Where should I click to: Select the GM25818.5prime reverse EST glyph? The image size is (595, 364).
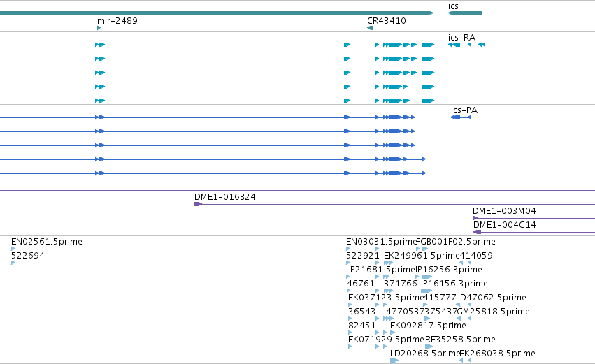pos(464,319)
